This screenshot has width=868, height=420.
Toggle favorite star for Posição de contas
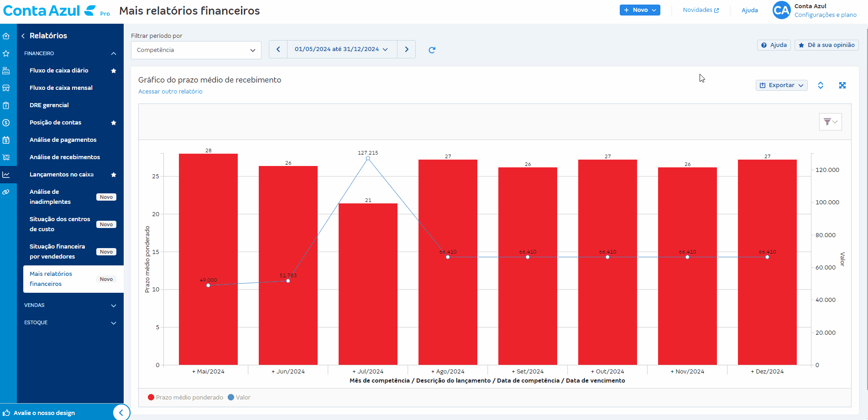[x=114, y=123]
